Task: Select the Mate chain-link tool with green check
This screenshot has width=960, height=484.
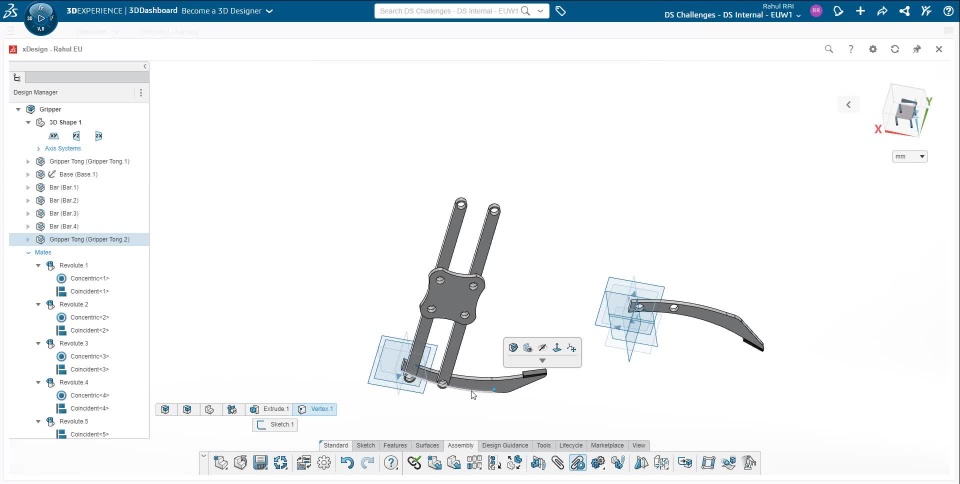Action: (x=414, y=463)
